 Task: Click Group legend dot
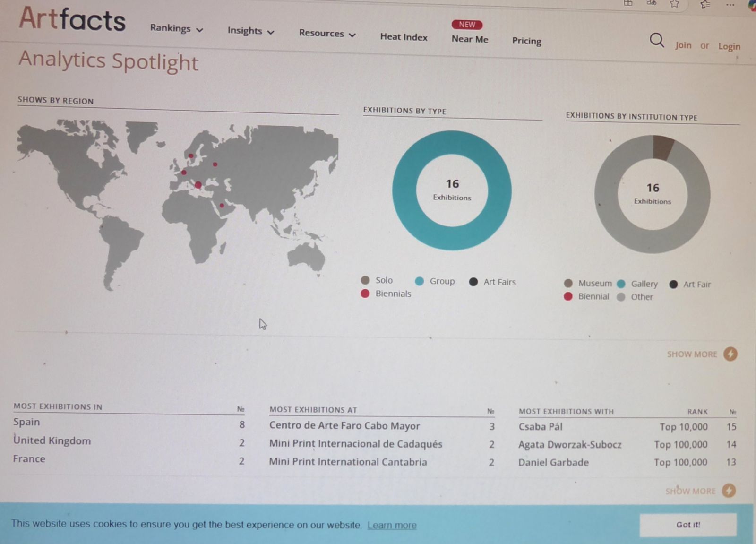point(419,281)
